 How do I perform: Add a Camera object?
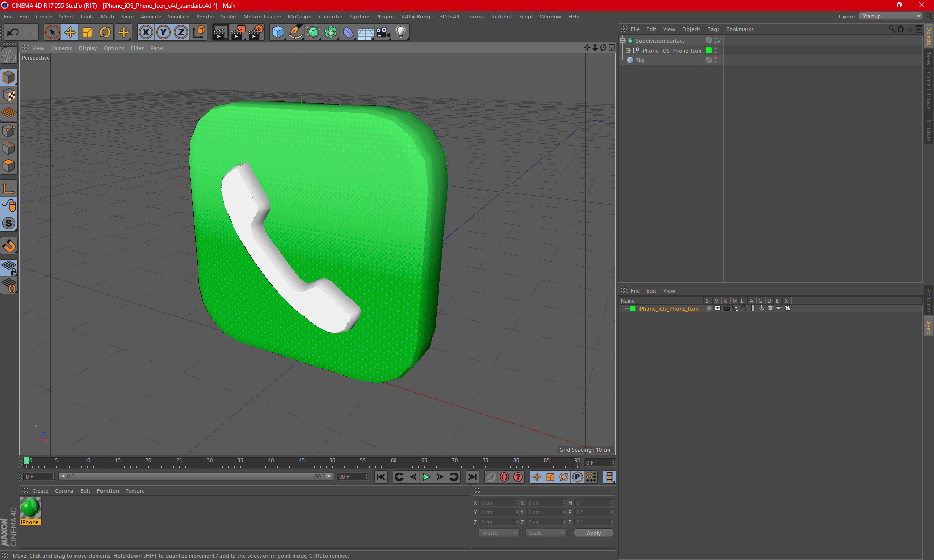pos(383,33)
